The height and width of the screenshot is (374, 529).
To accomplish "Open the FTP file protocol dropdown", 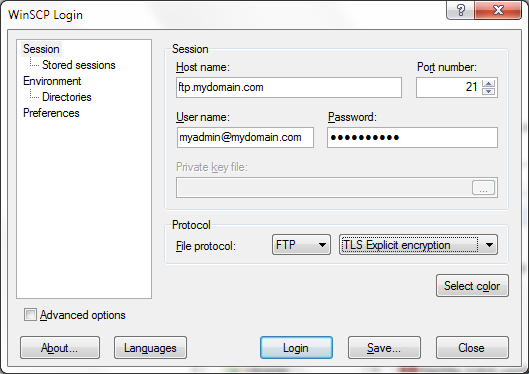I will pyautogui.click(x=301, y=244).
